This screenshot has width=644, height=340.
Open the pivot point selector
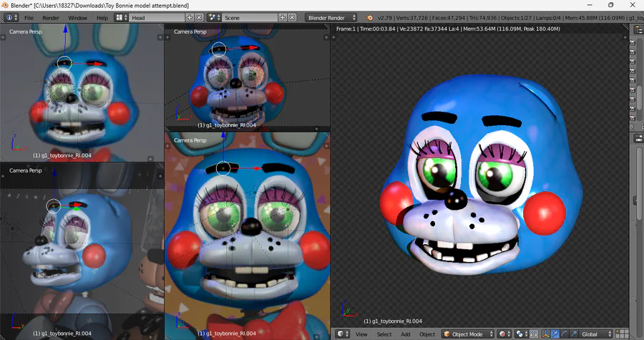[521, 334]
